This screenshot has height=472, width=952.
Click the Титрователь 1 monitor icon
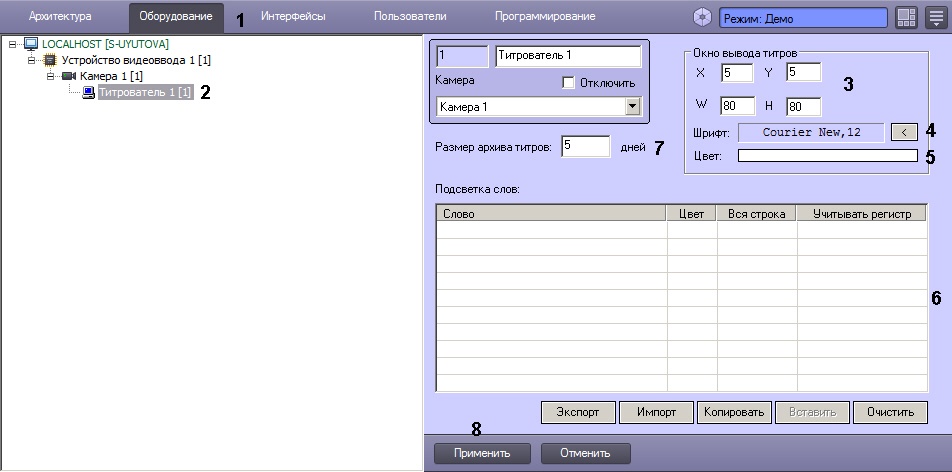(x=88, y=92)
